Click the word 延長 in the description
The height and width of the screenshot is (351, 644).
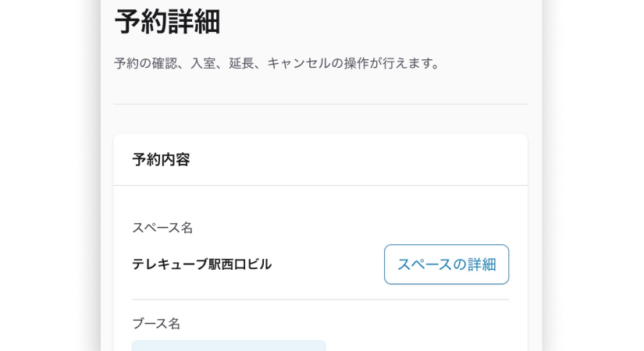[x=241, y=64]
